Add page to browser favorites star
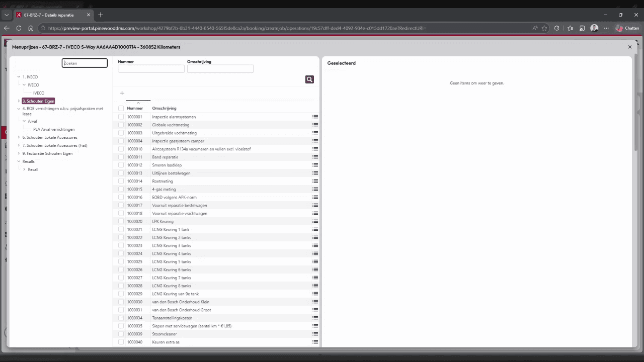644x362 pixels. coord(544,28)
